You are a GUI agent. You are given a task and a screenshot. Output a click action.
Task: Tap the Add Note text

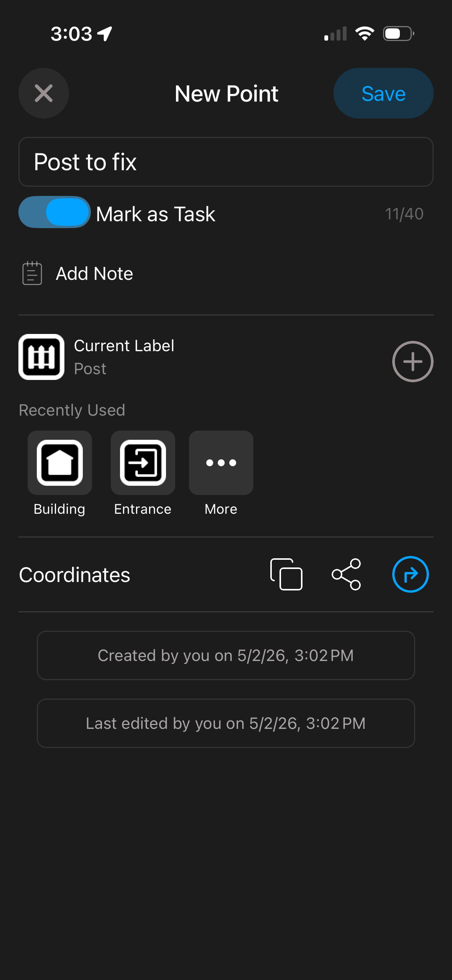click(x=94, y=274)
